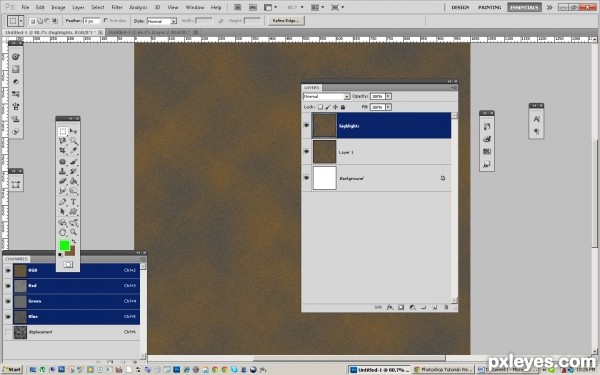
Task: Hide the Background layer eye
Action: point(307,178)
